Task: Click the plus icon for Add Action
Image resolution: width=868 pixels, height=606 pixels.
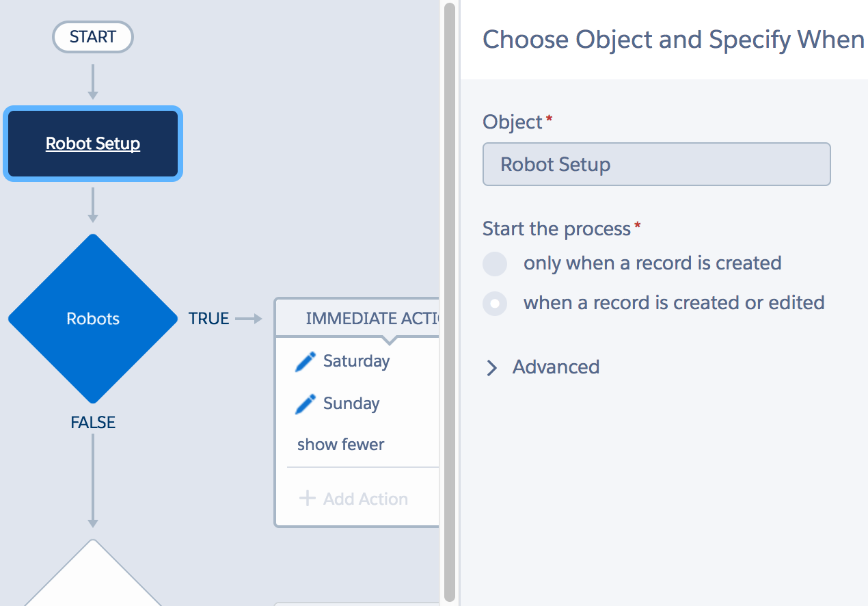Action: 308,499
